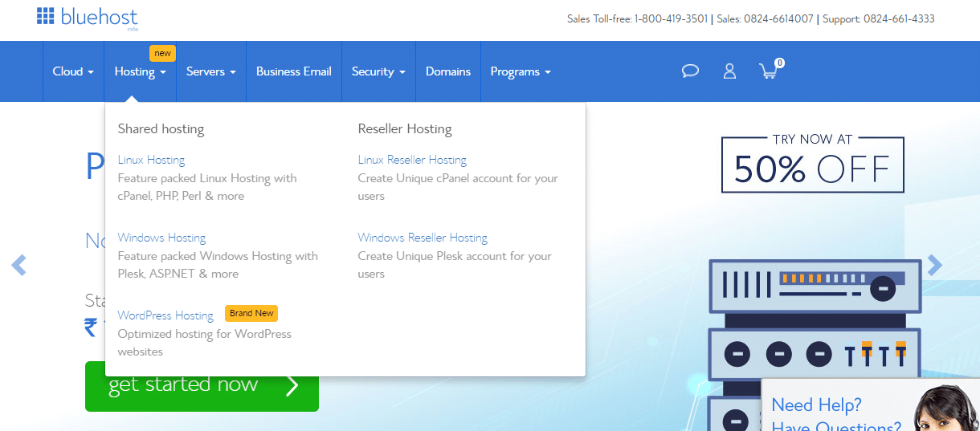Click 'Create Unique cPanel account' description

458,187
